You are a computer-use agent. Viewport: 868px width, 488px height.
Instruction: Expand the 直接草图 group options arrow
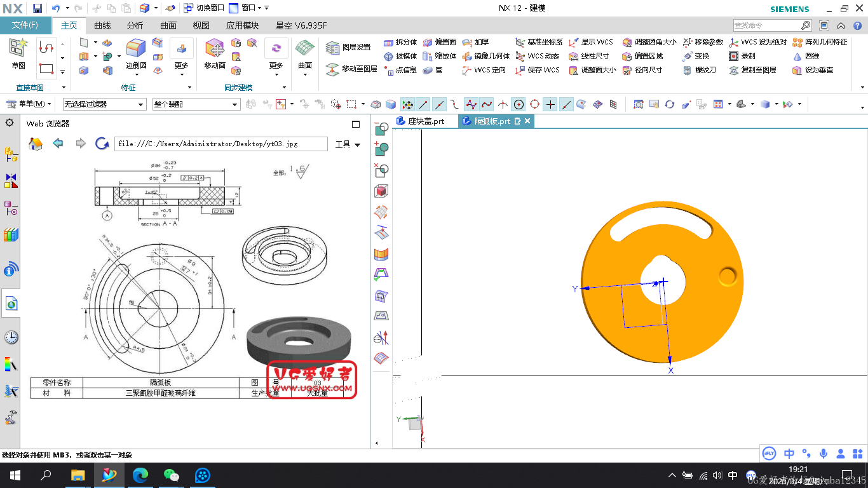[64, 87]
